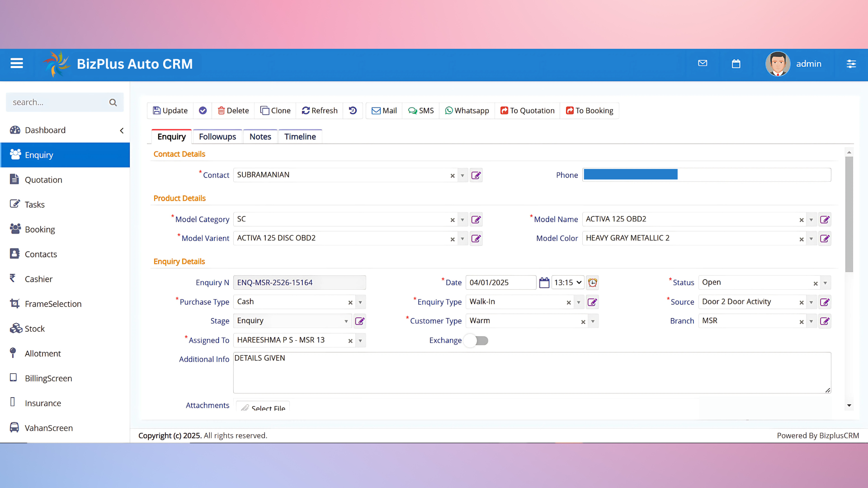Click the blue checkmark toolbar icon

pyautogui.click(x=203, y=111)
